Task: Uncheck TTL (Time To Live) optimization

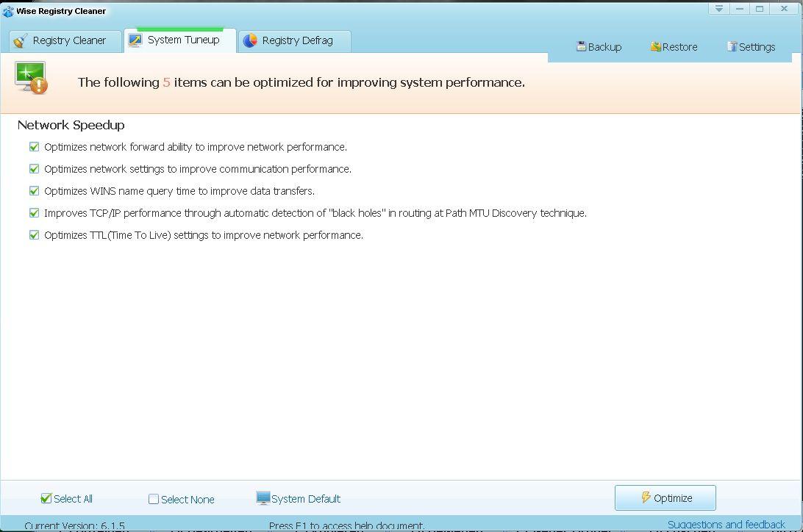Action: click(x=35, y=235)
